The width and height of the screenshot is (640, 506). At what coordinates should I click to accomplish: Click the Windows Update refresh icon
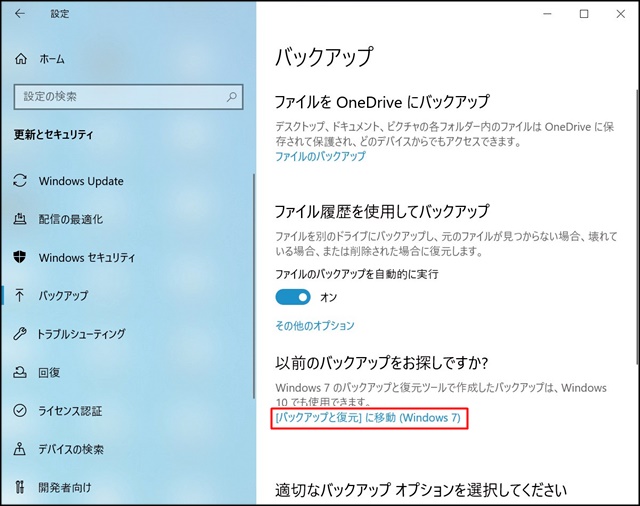(20, 180)
